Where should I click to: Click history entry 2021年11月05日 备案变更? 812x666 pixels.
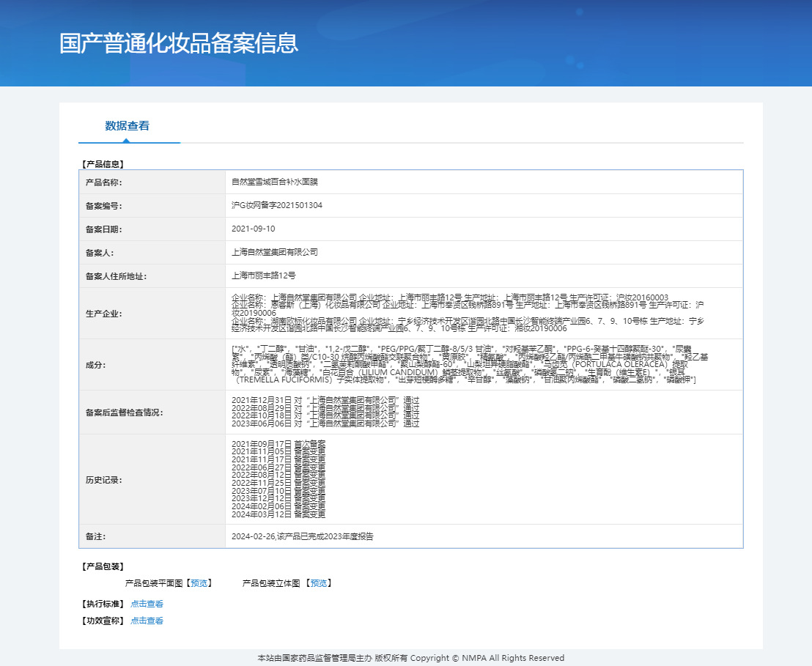(x=278, y=451)
